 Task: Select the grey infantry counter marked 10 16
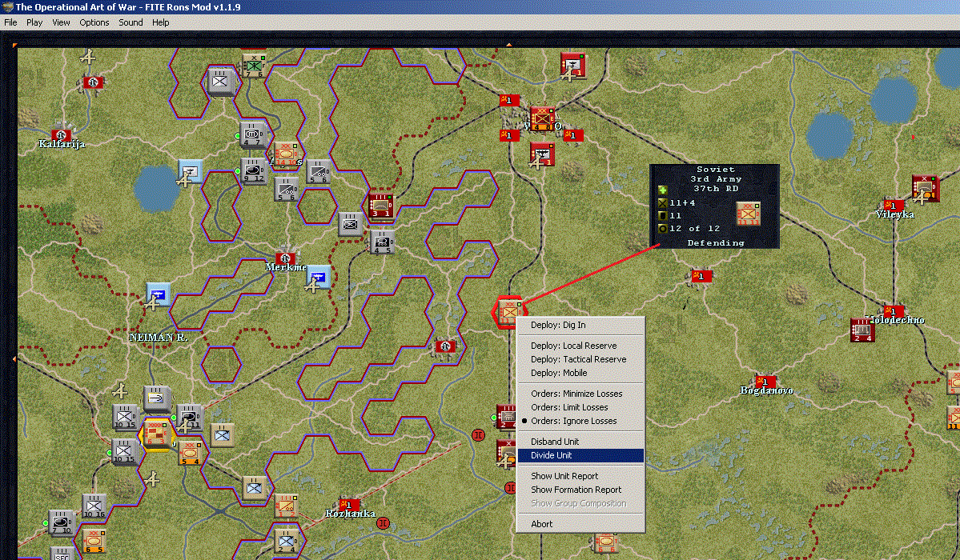coord(94,506)
